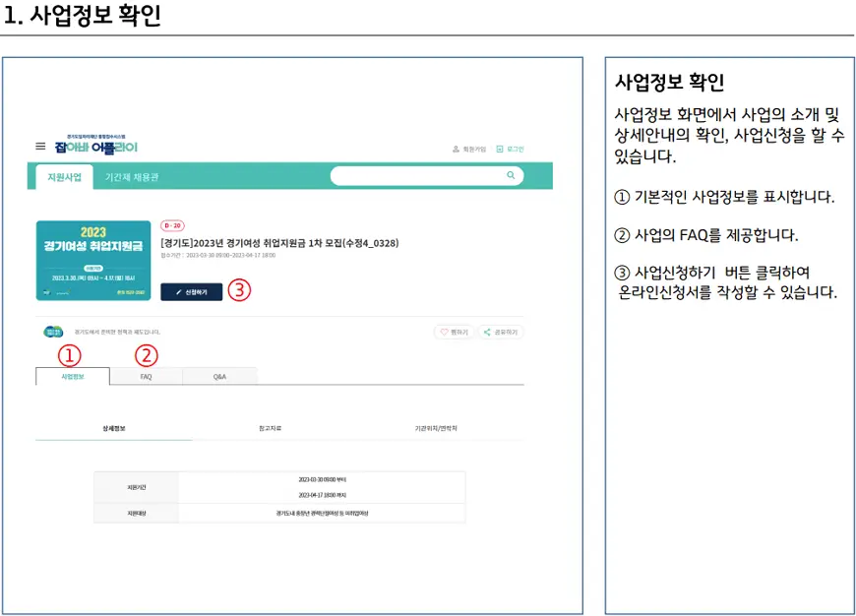This screenshot has width=856, height=616.
Task: Click the magnifier search icon
Action: (x=511, y=175)
